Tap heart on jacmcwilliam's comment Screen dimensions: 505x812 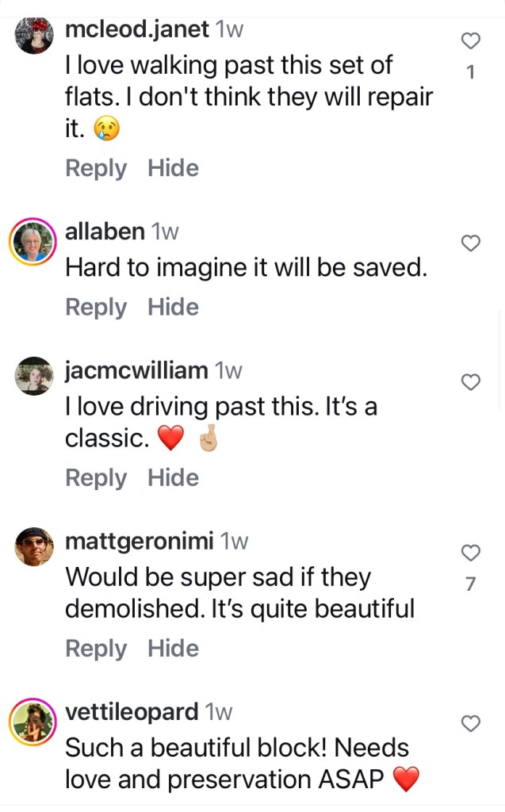[x=471, y=382]
